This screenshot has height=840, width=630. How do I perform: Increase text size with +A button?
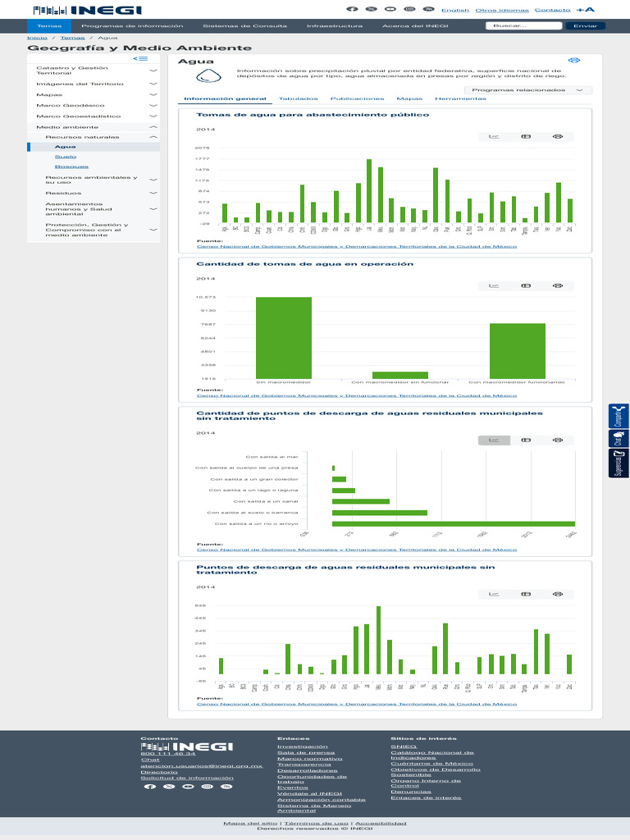point(585,10)
